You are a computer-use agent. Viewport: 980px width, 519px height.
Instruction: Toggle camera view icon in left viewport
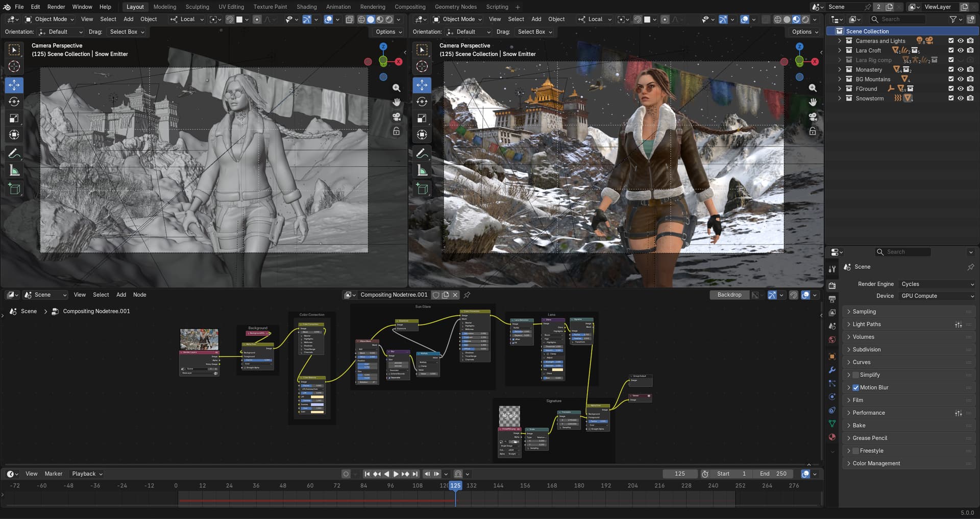397,117
